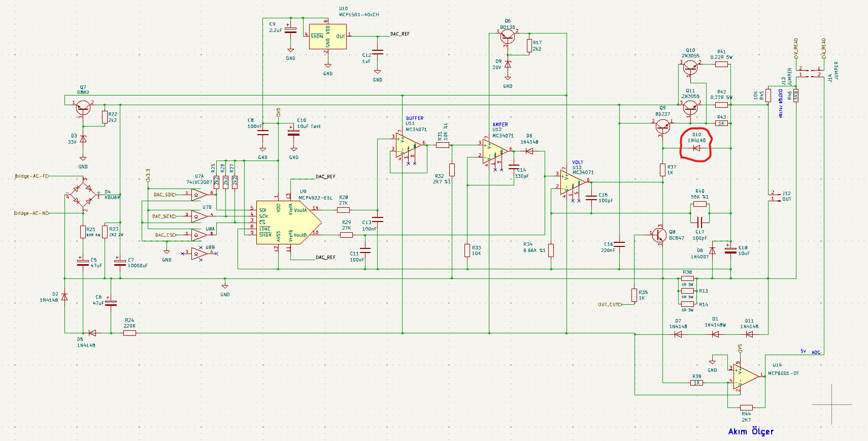Select resistor R33 10K

point(467,250)
